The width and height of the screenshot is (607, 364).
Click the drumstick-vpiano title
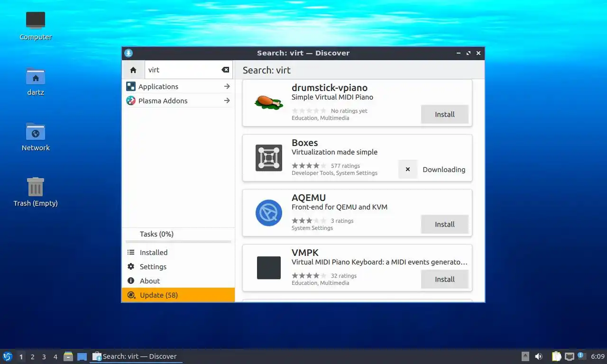click(x=330, y=88)
